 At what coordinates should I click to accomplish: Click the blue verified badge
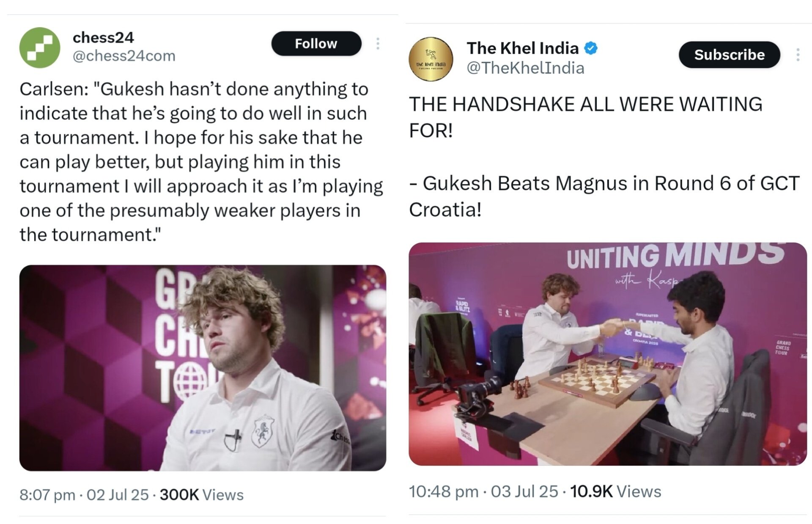[x=591, y=48]
